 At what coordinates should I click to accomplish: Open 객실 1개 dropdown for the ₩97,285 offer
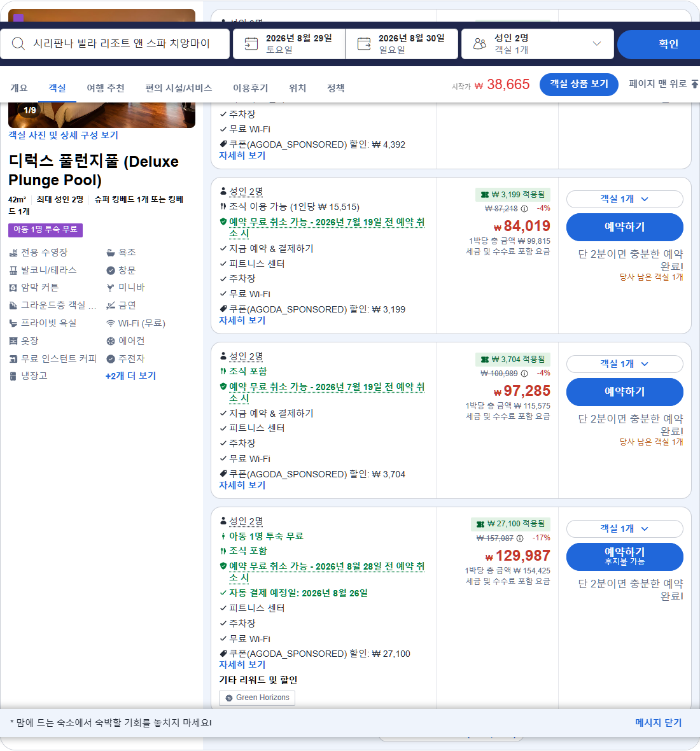[624, 364]
